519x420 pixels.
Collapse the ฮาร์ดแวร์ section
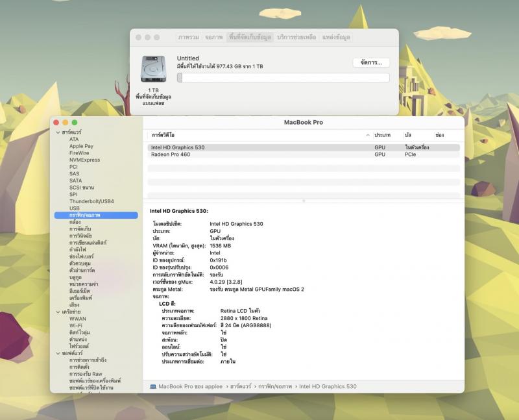pos(58,132)
